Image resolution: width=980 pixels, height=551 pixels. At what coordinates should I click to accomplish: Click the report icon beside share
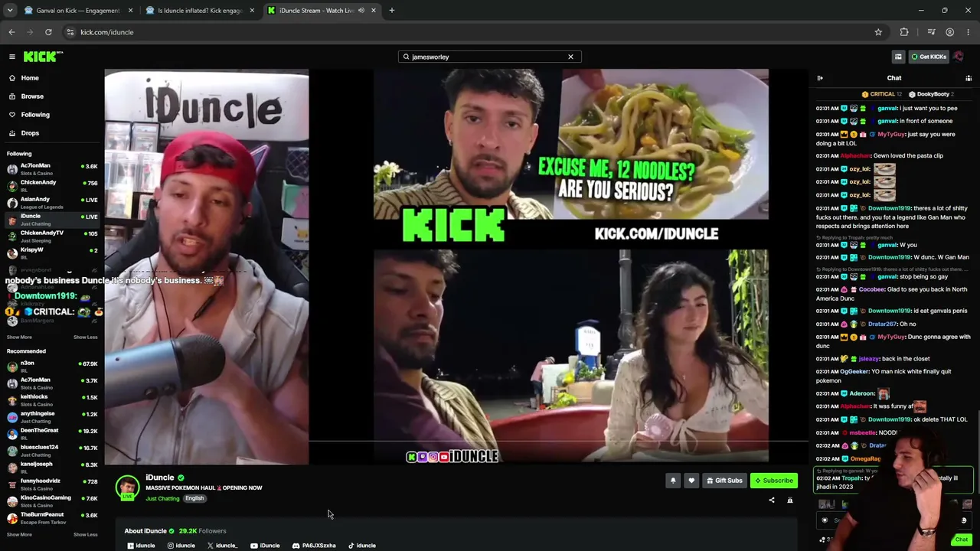click(x=790, y=500)
